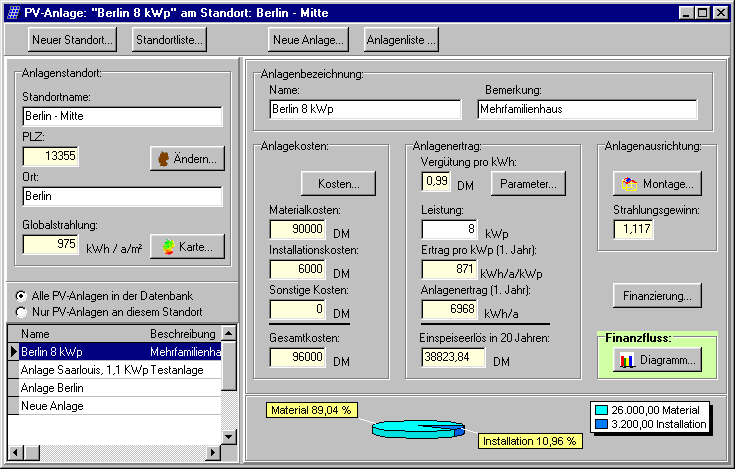Click the Materialkosten input field

[297, 229]
